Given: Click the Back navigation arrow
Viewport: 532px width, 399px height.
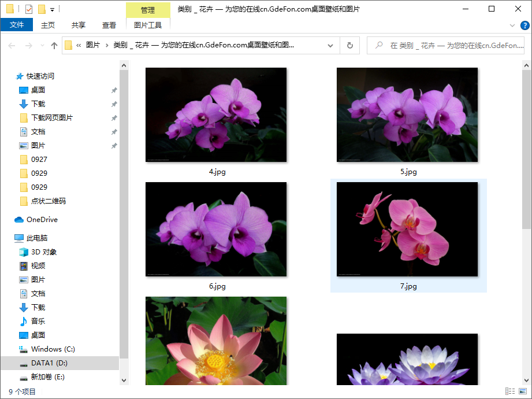Looking at the screenshot, I should [x=12, y=46].
